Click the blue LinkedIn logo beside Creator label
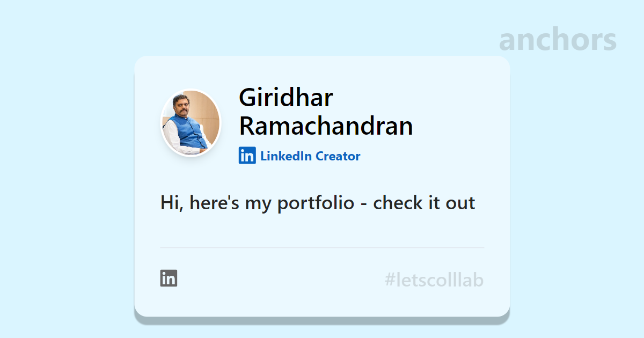 (247, 156)
